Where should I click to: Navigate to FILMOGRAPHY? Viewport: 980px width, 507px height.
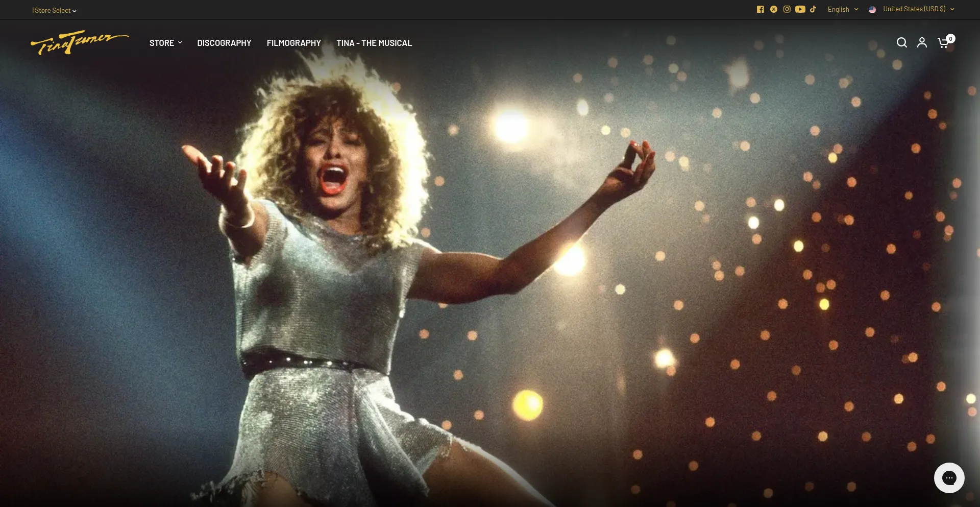(293, 43)
